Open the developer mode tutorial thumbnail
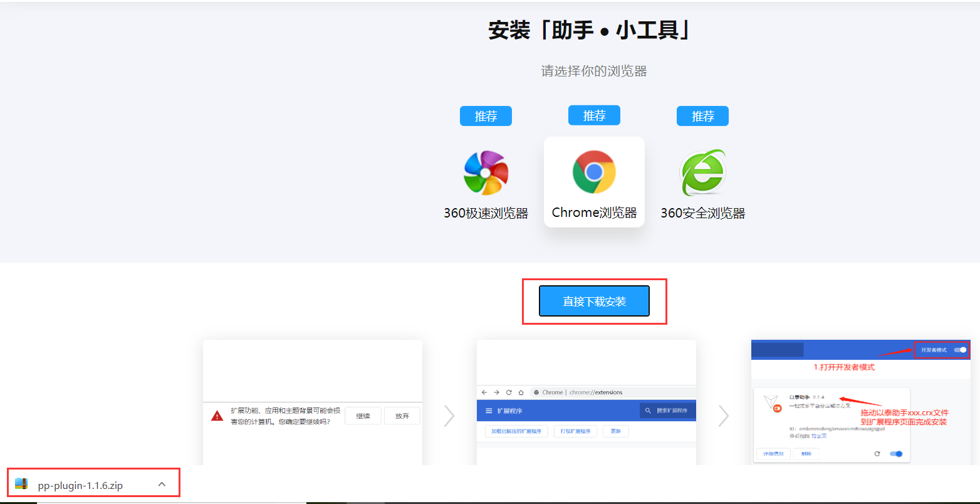The image size is (980, 504). tap(860, 402)
